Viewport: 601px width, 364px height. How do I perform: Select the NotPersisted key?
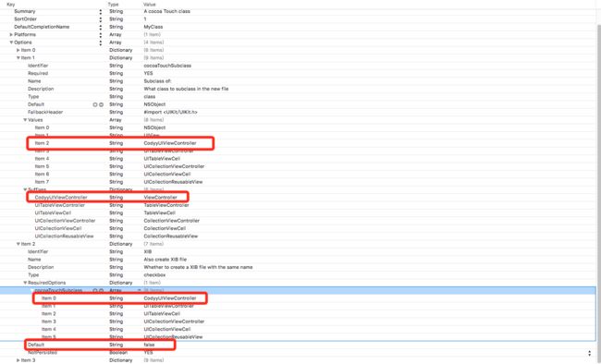(x=43, y=353)
